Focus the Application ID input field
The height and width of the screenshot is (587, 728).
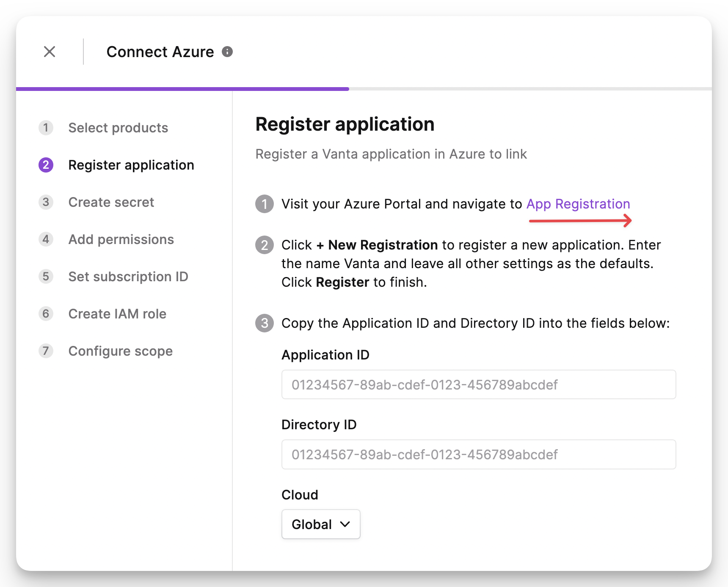pyautogui.click(x=479, y=384)
